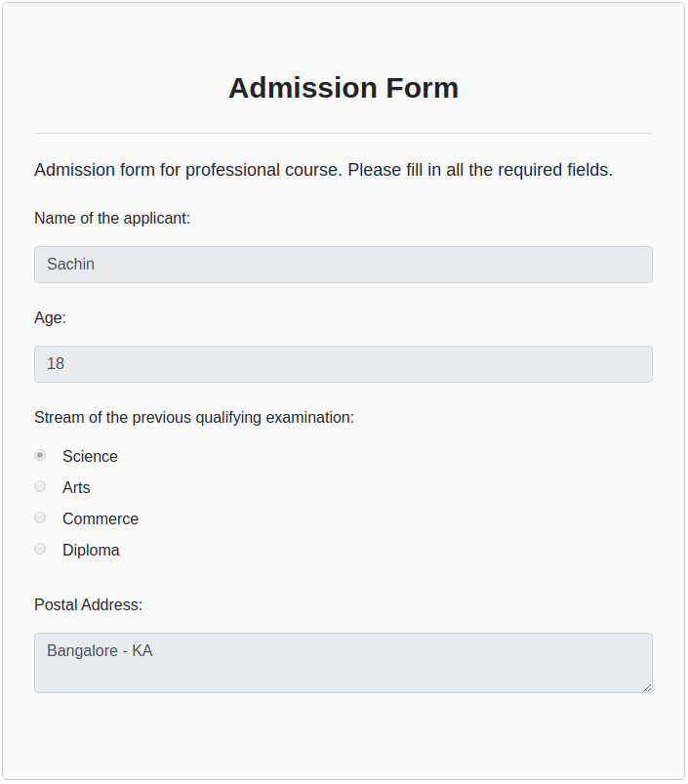Image resolution: width=688 pixels, height=784 pixels.
Task: Click the text area resize handle
Action: 647,687
